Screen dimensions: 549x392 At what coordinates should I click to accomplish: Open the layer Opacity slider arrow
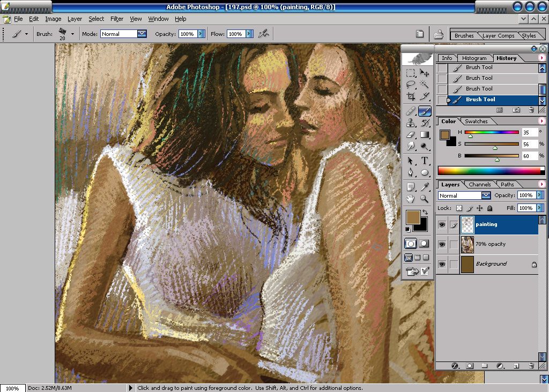(539, 195)
